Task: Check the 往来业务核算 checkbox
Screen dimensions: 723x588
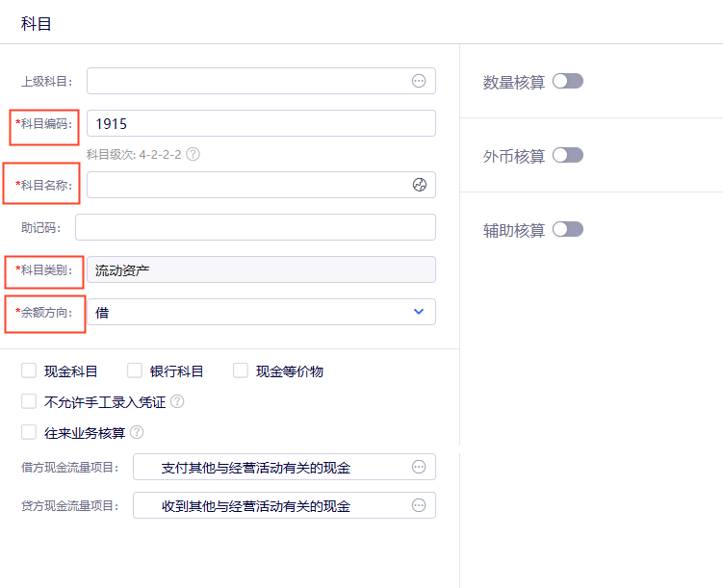Action: click(x=29, y=432)
